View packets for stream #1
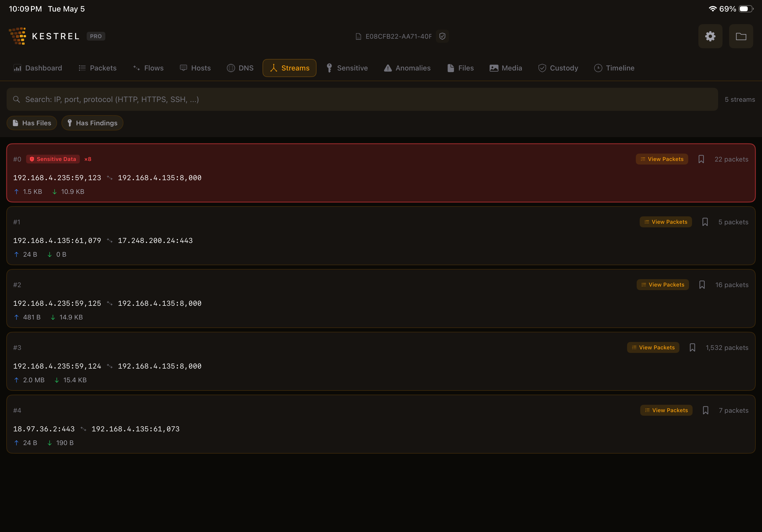The height and width of the screenshot is (532, 762). [x=666, y=222]
